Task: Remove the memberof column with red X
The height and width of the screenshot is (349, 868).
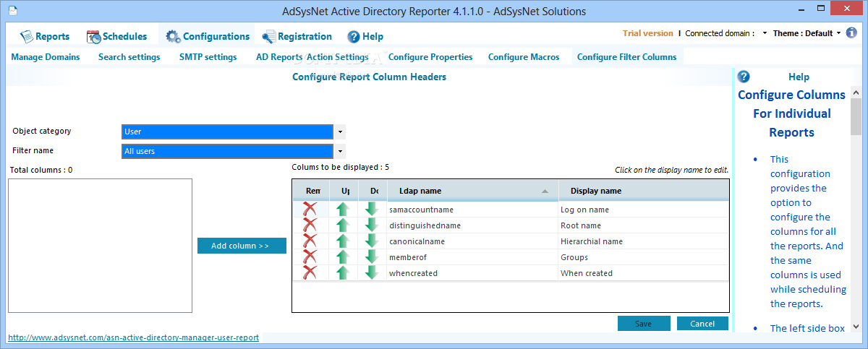Action: coord(310,257)
